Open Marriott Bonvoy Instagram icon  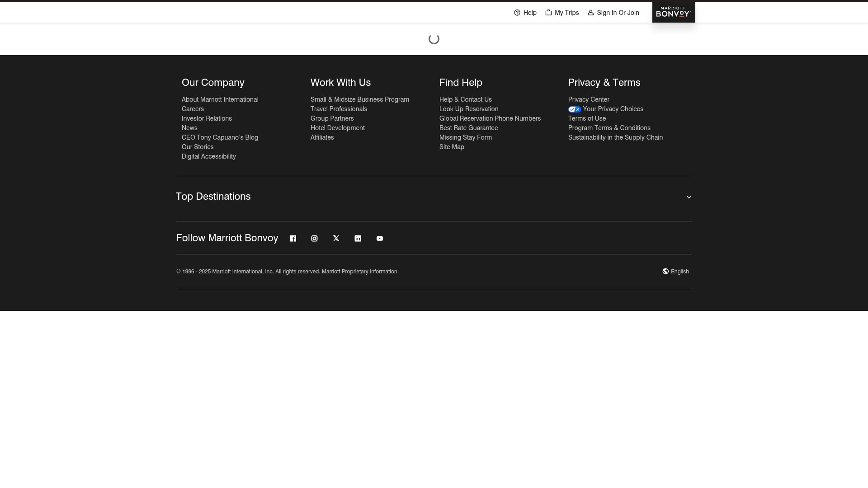tap(315, 239)
